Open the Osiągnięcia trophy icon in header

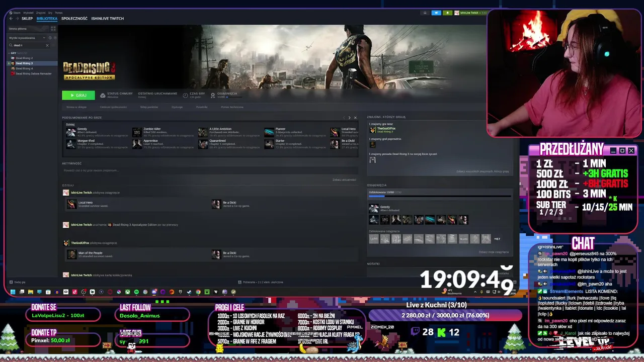click(x=213, y=95)
